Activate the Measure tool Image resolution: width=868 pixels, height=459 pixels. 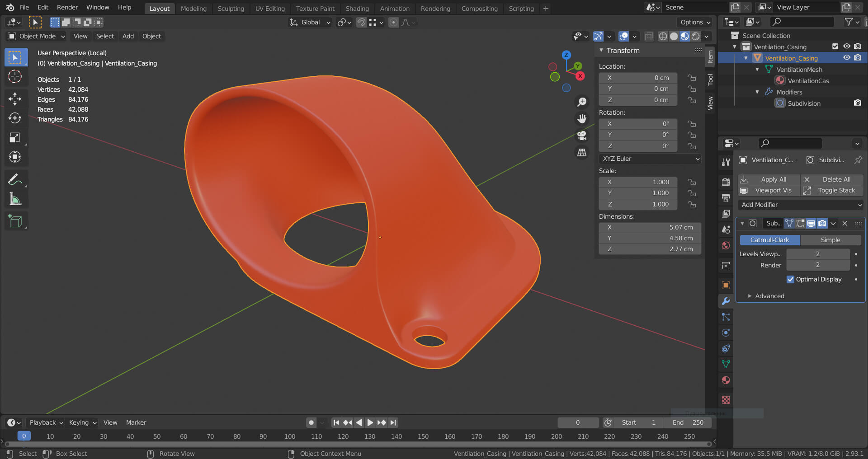click(15, 199)
